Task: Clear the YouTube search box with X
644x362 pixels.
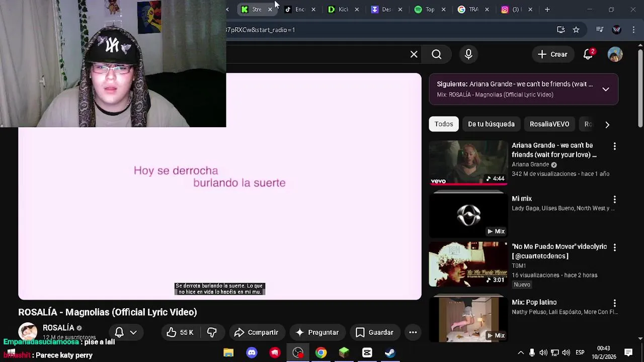Action: click(x=414, y=54)
